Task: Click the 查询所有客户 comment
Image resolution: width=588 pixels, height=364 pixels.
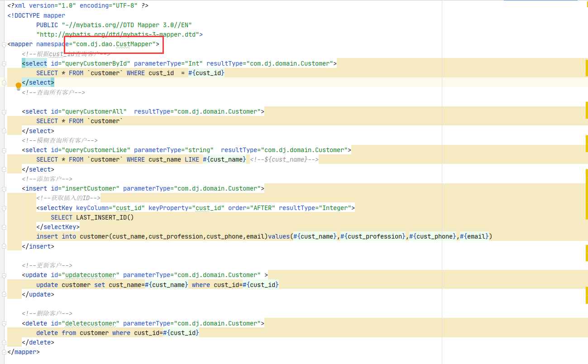Action: click(x=54, y=92)
